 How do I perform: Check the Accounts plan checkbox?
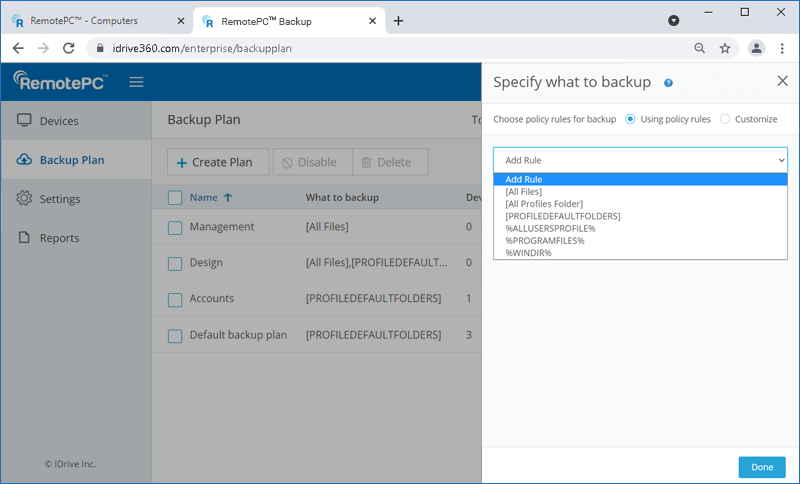[x=175, y=299]
